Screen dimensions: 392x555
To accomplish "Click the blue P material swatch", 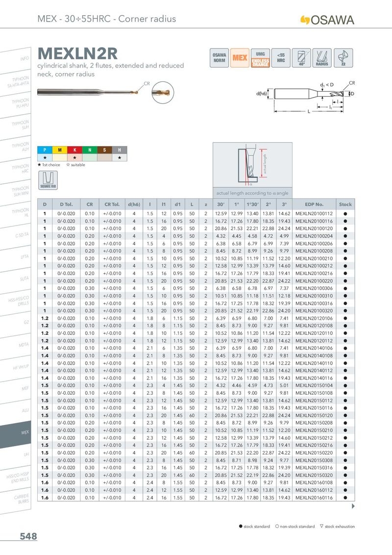I will [x=45, y=150].
